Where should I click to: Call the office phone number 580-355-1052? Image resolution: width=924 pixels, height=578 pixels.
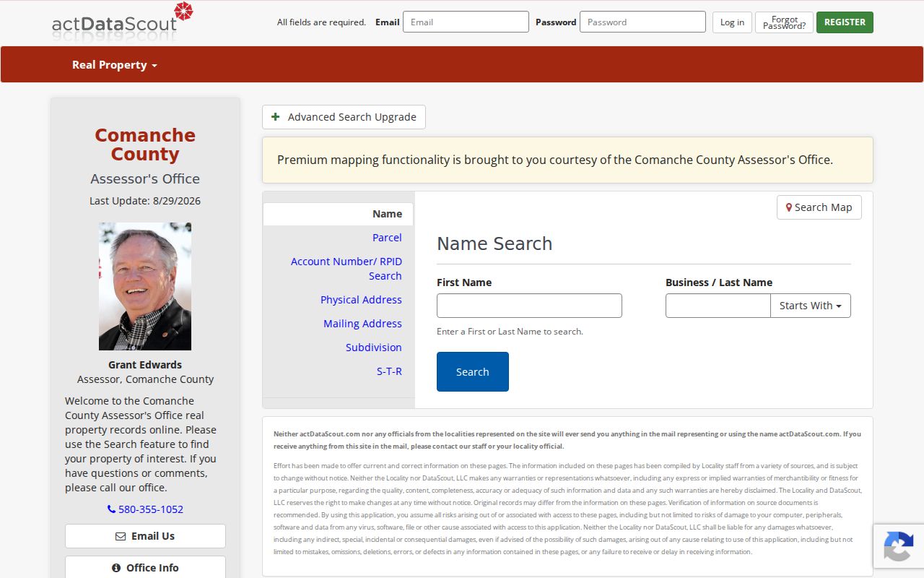[145, 509]
